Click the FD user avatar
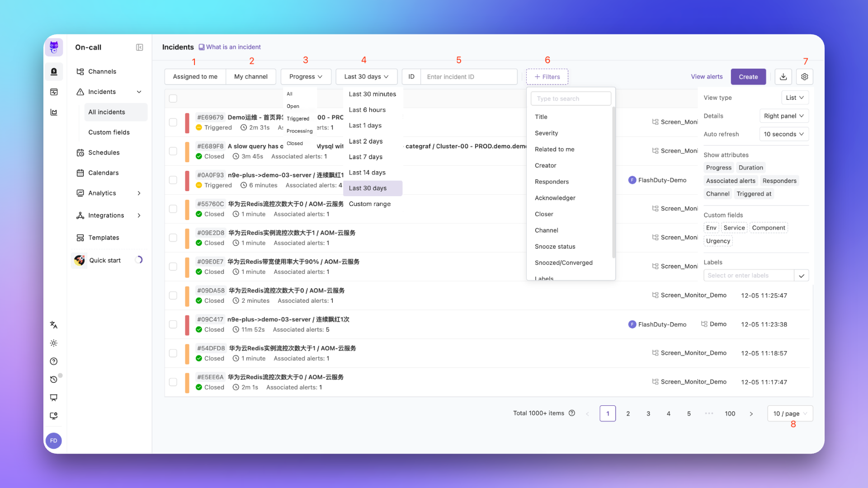868x488 pixels. pyautogui.click(x=54, y=441)
